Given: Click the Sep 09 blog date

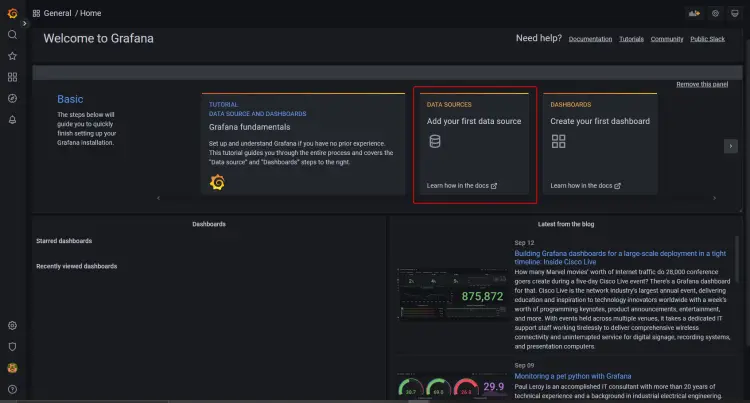Looking at the screenshot, I should [524, 365].
